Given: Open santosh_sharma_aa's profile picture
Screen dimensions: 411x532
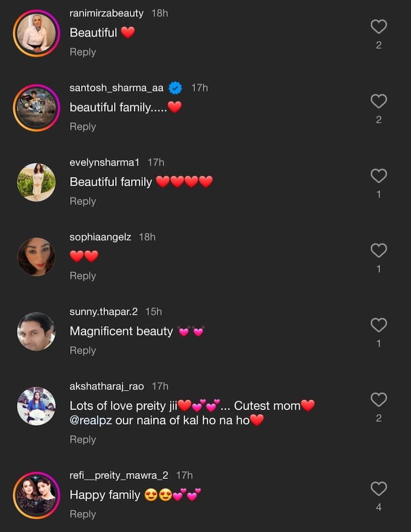Looking at the screenshot, I should [x=36, y=107].
